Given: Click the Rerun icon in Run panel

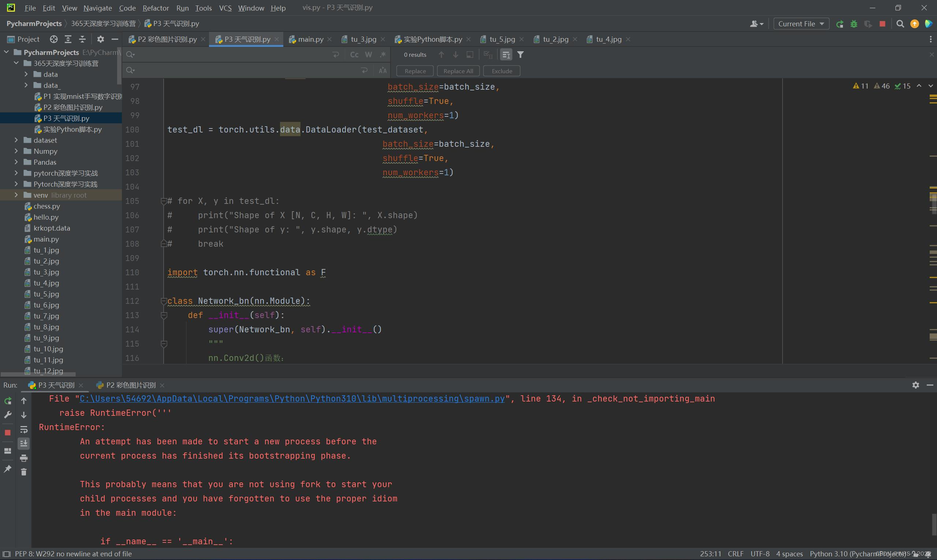Looking at the screenshot, I should point(8,401).
